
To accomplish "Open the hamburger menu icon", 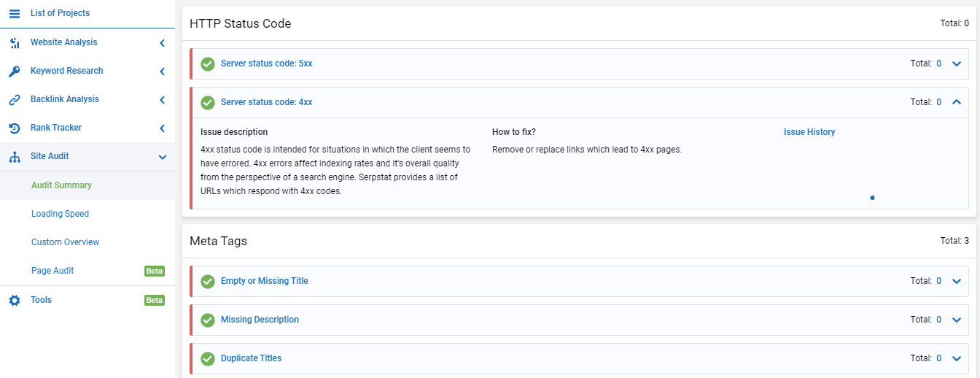I will [x=15, y=14].
